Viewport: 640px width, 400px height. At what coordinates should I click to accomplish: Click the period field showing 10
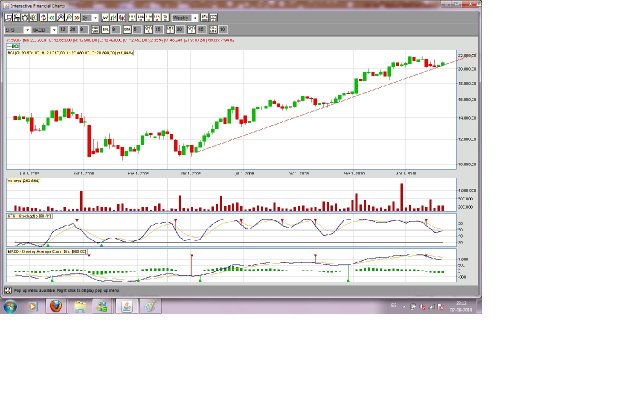(223, 29)
